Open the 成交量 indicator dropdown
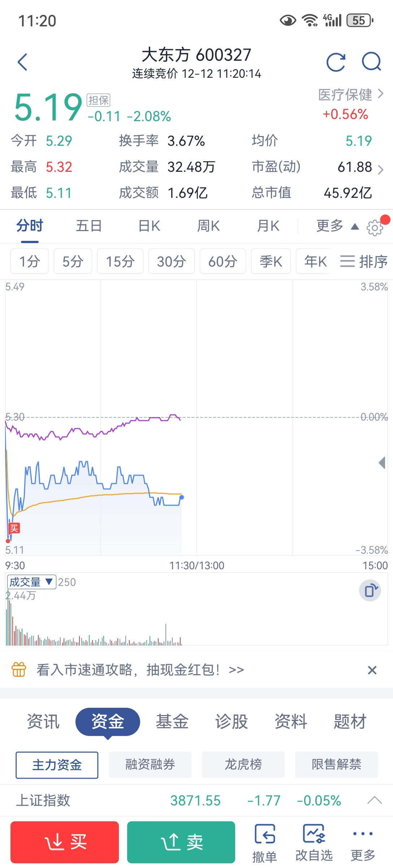 click(x=31, y=582)
